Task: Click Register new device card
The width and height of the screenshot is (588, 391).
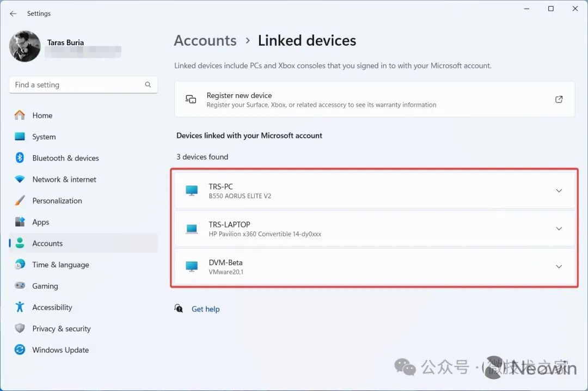Action: (374, 100)
